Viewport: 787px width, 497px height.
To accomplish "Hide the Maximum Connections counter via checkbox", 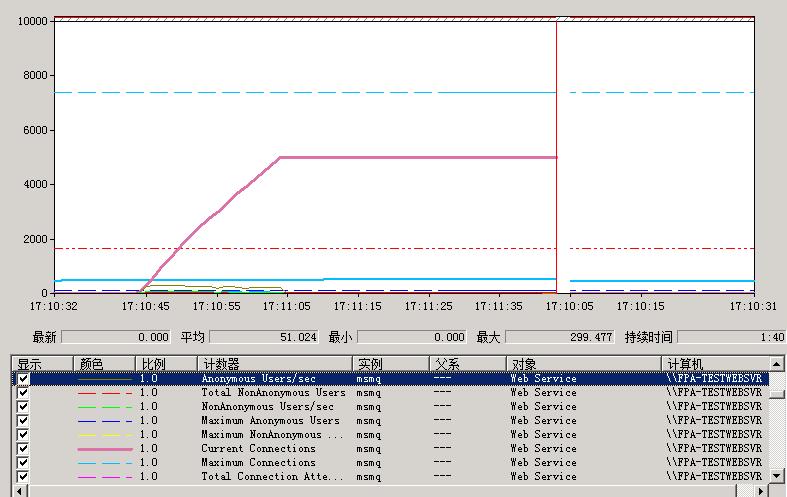I will point(23,463).
